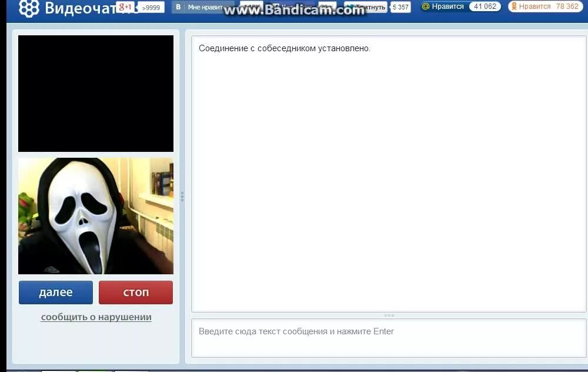Click the Видеочат logo icon

pyautogui.click(x=29, y=8)
